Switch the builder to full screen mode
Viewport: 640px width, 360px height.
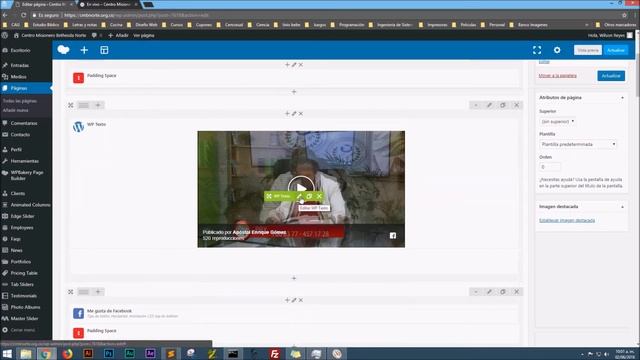537,50
